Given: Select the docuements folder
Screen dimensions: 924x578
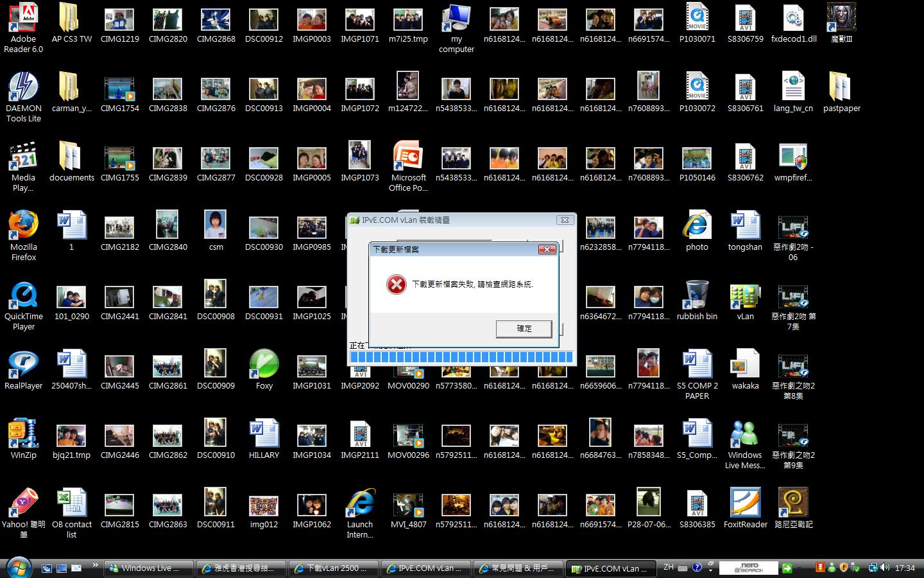Looking at the screenshot, I should (72, 162).
